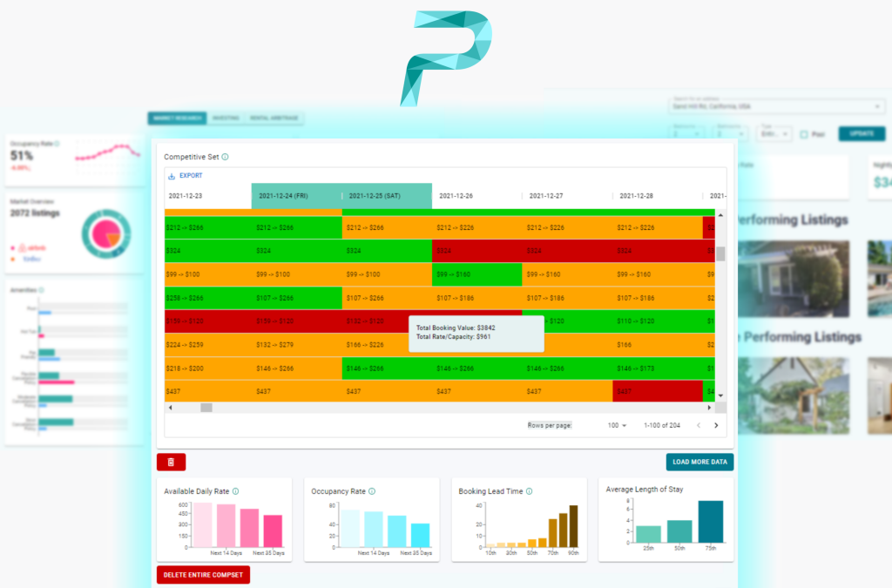Open the Type dropdown

point(774,133)
